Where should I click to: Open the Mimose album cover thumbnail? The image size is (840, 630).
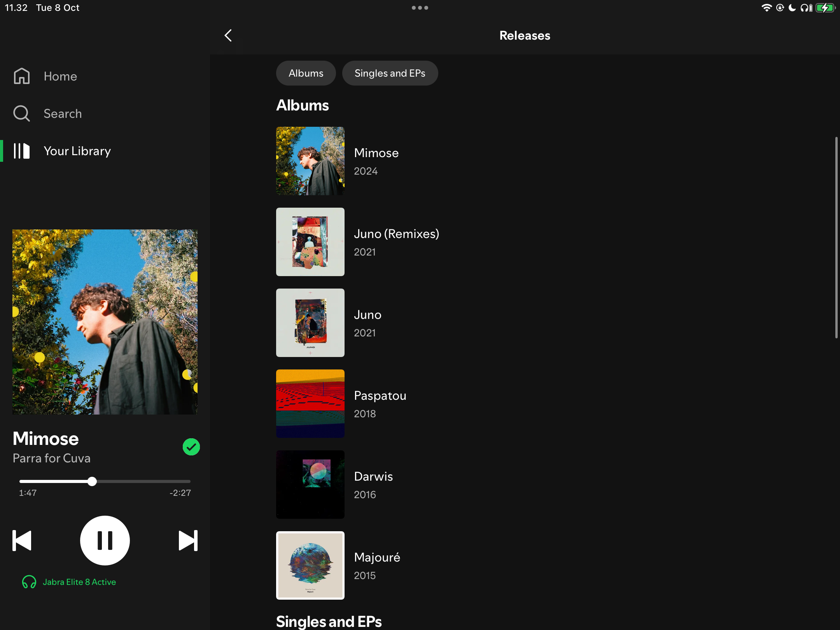310,161
